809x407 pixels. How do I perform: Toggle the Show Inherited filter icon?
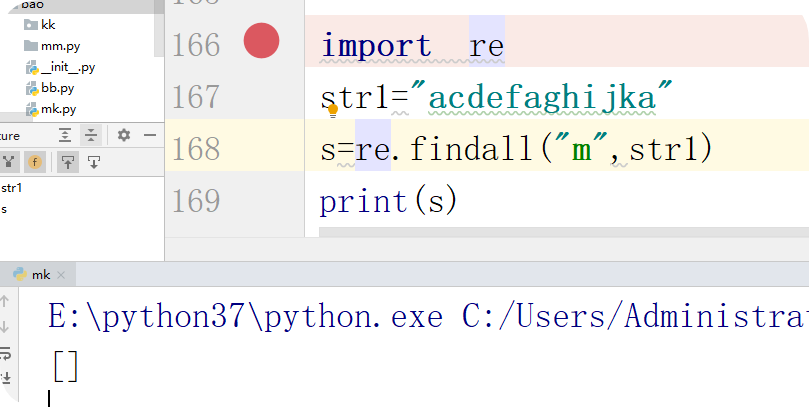[8, 161]
